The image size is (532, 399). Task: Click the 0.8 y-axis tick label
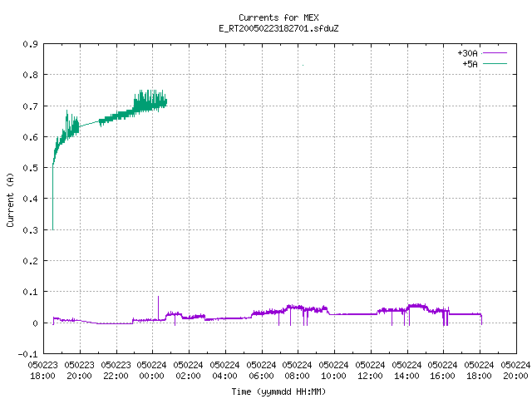click(x=30, y=75)
